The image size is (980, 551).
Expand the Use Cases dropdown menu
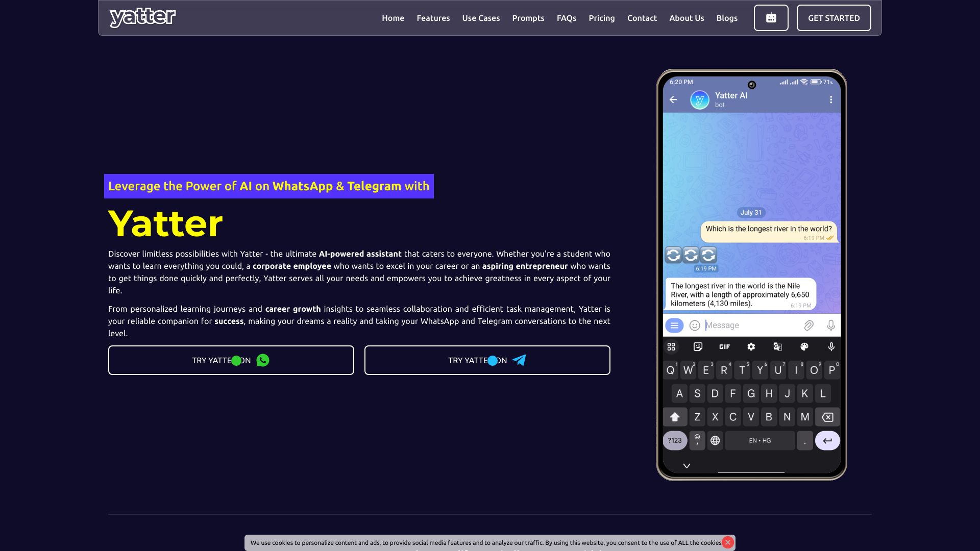point(481,18)
